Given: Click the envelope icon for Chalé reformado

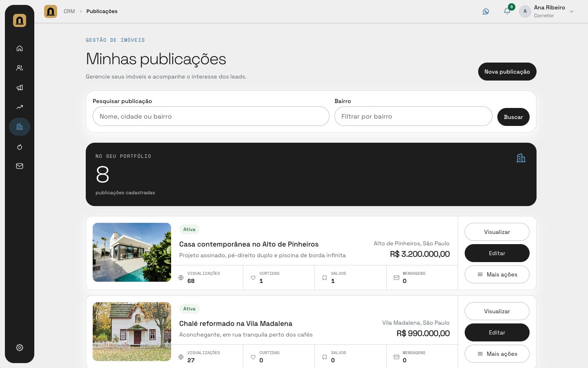Looking at the screenshot, I should [x=396, y=357].
